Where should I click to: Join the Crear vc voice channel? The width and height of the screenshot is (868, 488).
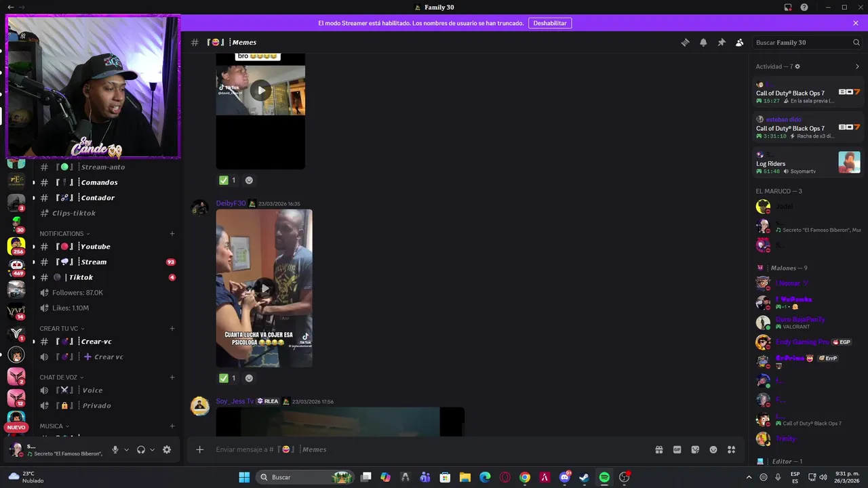[x=107, y=357]
